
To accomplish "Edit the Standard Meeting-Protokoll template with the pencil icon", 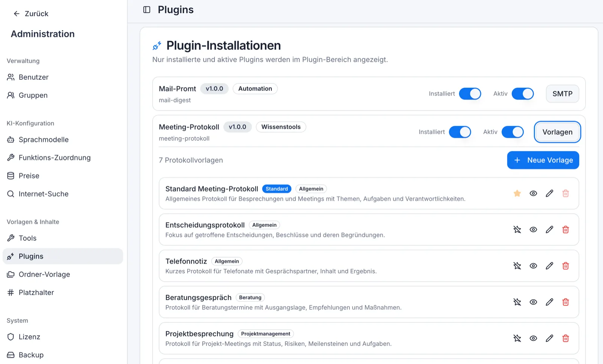I will 549,193.
